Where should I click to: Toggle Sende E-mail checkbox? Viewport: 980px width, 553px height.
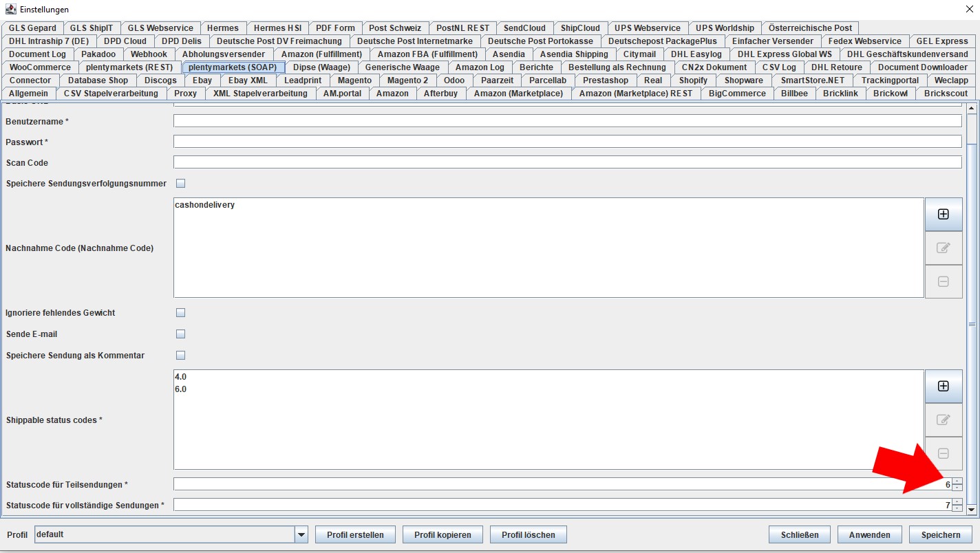[x=181, y=334]
